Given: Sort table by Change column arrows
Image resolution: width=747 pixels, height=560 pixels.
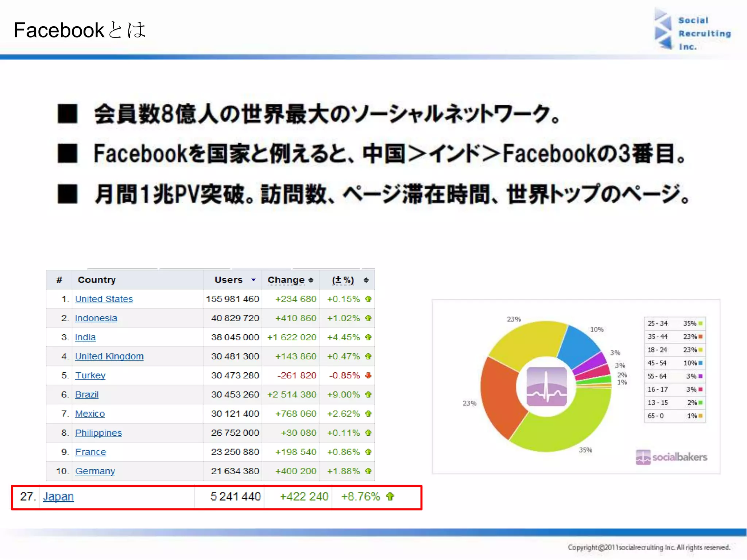Looking at the screenshot, I should click(x=311, y=280).
